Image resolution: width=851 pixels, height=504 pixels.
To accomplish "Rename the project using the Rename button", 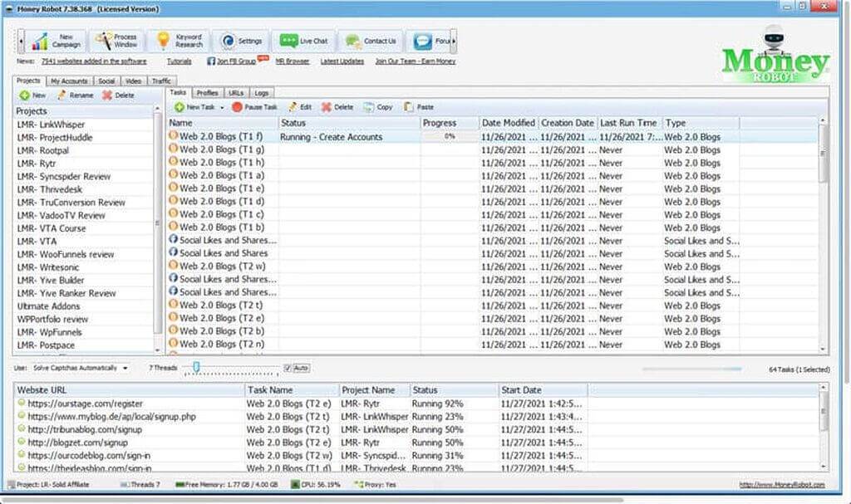I will coord(76,95).
